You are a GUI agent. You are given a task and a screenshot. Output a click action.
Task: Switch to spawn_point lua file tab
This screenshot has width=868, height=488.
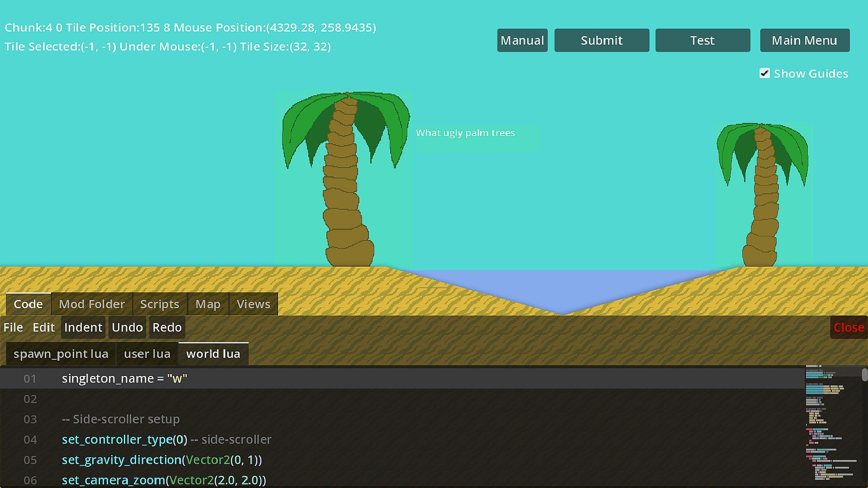[x=61, y=354]
